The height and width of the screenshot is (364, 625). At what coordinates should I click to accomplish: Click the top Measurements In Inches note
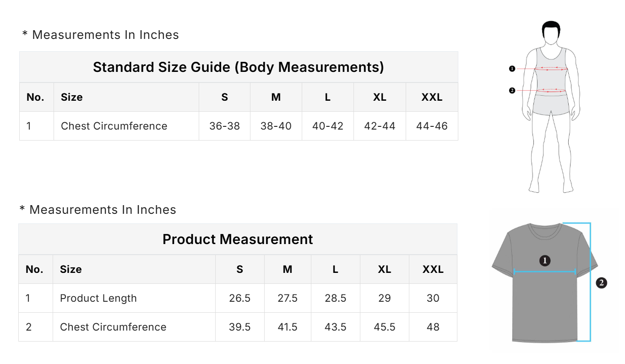pyautogui.click(x=101, y=35)
